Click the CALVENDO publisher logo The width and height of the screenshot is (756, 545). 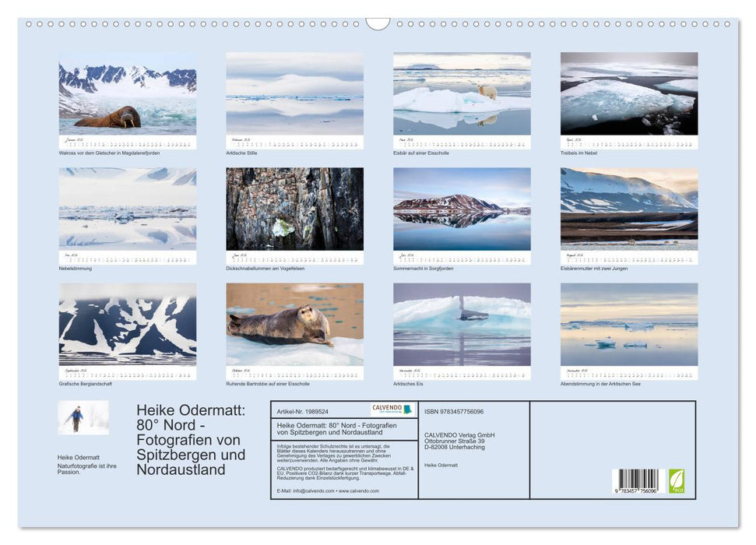pyautogui.click(x=389, y=410)
